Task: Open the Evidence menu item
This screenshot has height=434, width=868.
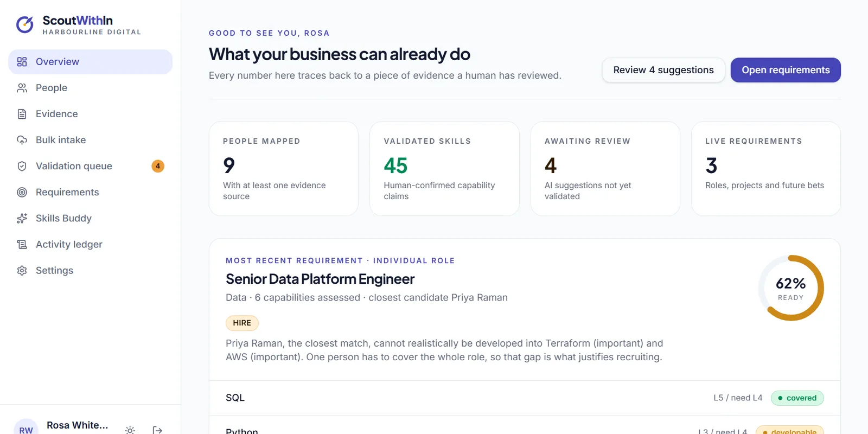Action: tap(90, 114)
